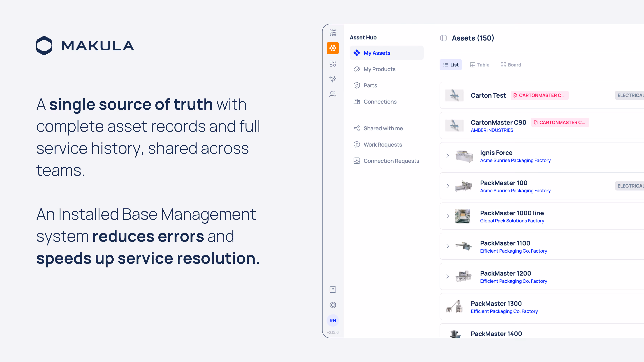Open the CartonMaster C90 thumbnail
644x362 pixels.
click(x=455, y=125)
